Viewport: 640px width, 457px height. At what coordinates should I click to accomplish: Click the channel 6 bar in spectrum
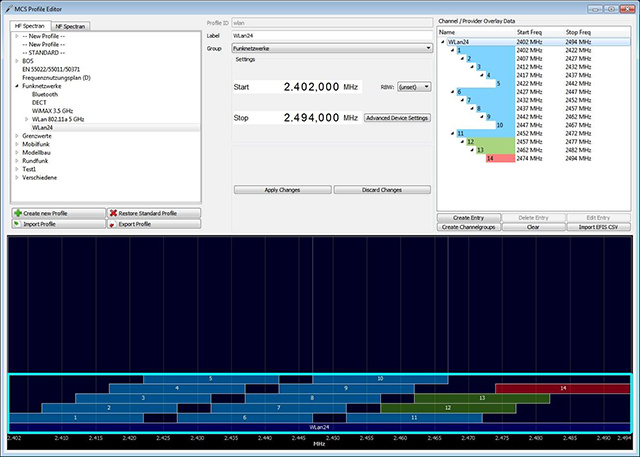coord(245,418)
